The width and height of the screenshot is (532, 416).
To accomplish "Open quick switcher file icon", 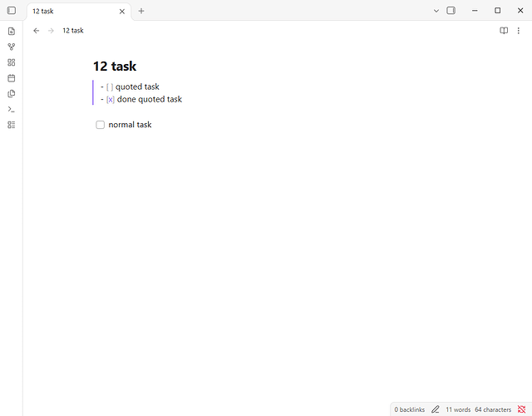I will pyautogui.click(x=12, y=32).
